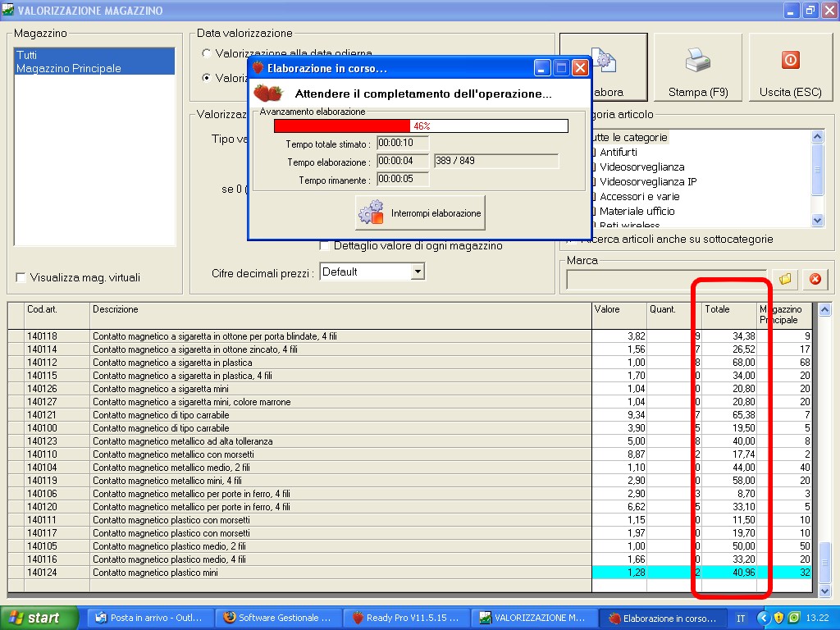The image size is (840, 630).
Task: Click the table scrollbar up arrow
Action: 825,309
